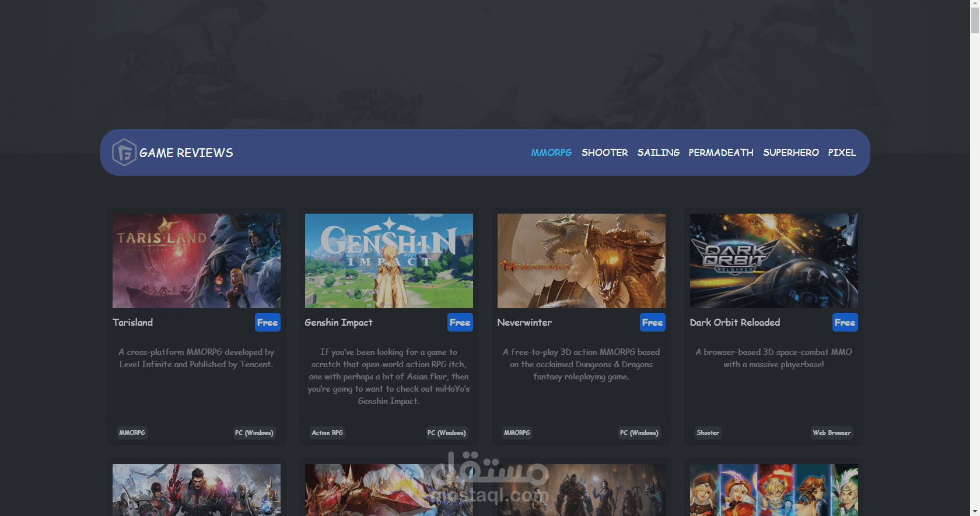Click the Action RPG genre tag
This screenshot has width=980, height=516.
327,433
